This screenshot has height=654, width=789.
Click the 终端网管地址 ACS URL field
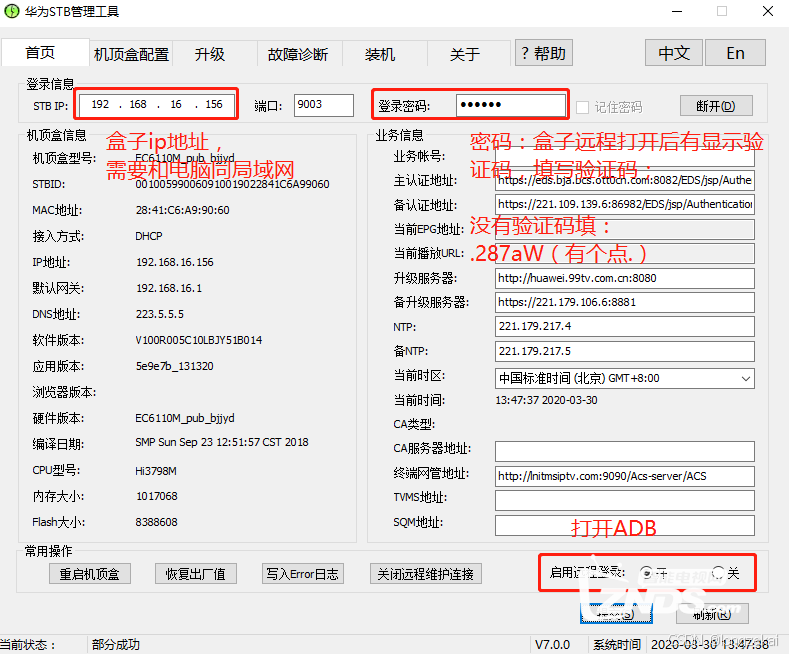click(x=624, y=476)
